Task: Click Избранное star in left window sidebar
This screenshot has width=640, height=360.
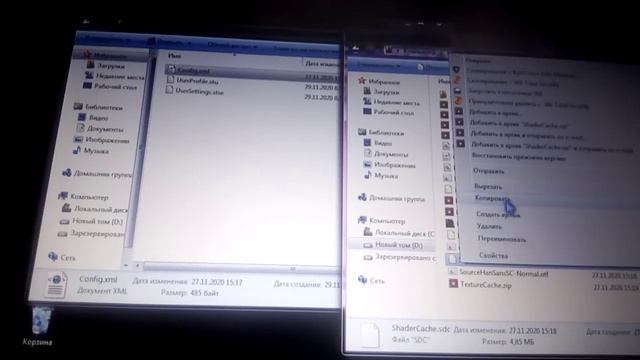Action: [87, 54]
